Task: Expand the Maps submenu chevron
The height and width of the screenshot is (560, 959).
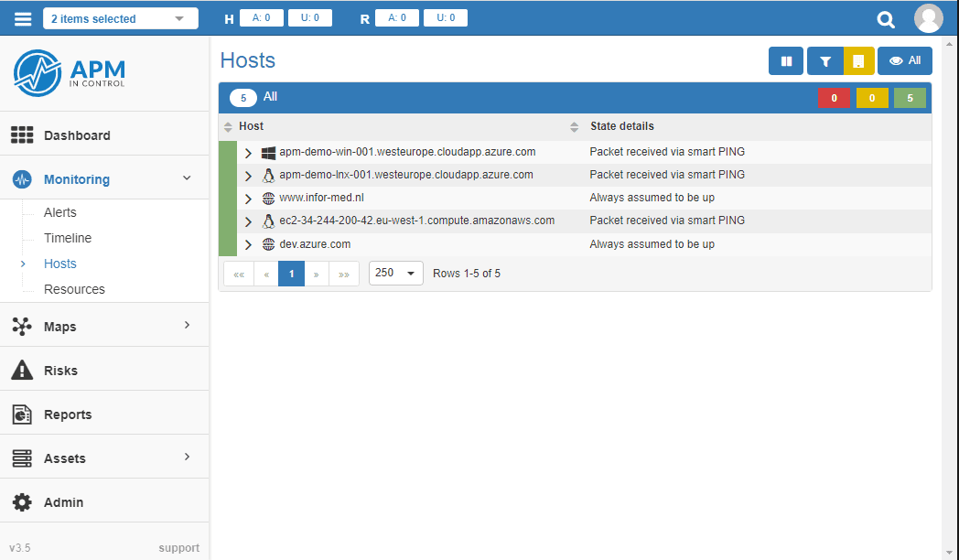Action: coord(188,325)
